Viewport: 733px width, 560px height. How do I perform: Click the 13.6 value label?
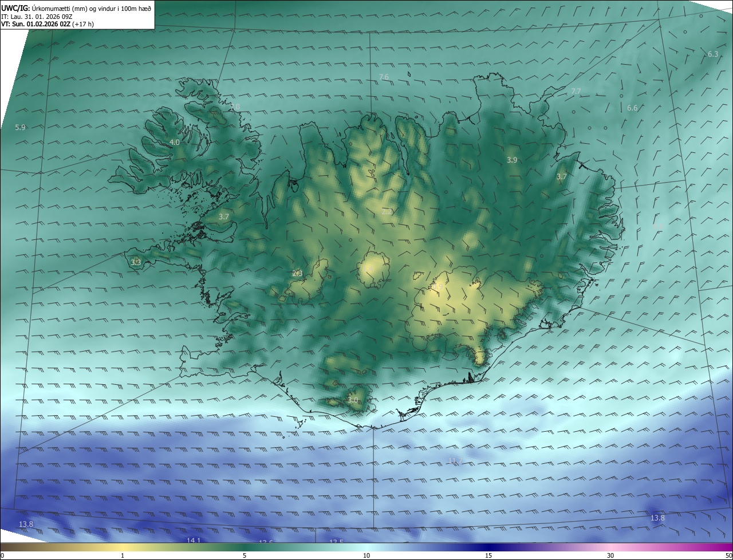(266, 541)
